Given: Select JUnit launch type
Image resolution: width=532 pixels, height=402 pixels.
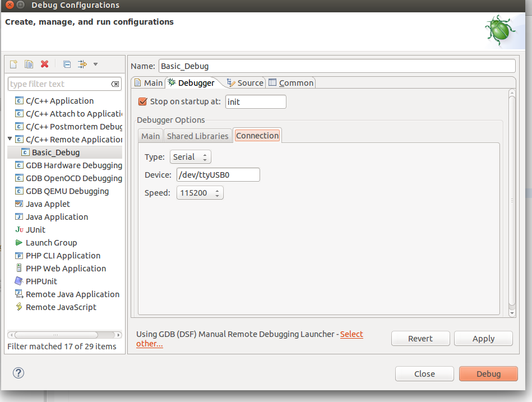Looking at the screenshot, I should click(35, 230).
